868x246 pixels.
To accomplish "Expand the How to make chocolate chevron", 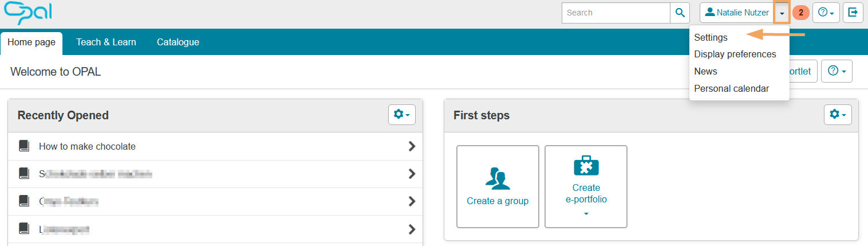I will pos(411,146).
